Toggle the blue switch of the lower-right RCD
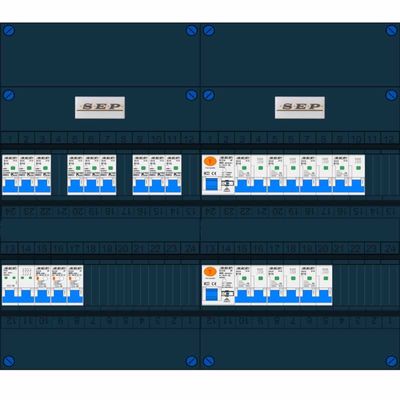 click(x=212, y=295)
